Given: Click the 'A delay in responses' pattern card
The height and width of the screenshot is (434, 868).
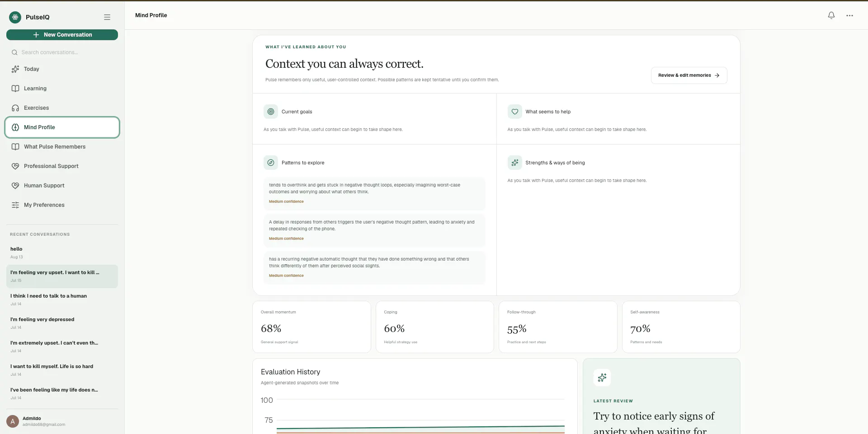Looking at the screenshot, I should point(374,231).
